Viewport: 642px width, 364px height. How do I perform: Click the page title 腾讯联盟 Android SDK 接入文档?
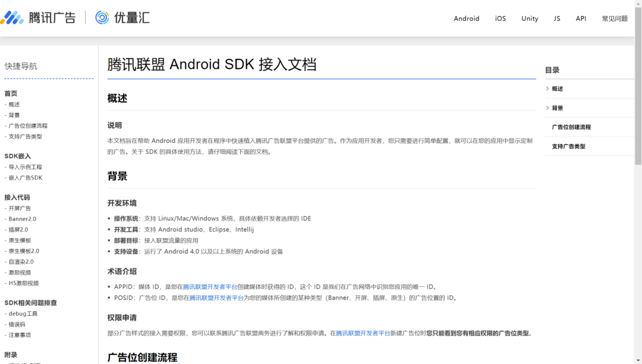(x=212, y=65)
